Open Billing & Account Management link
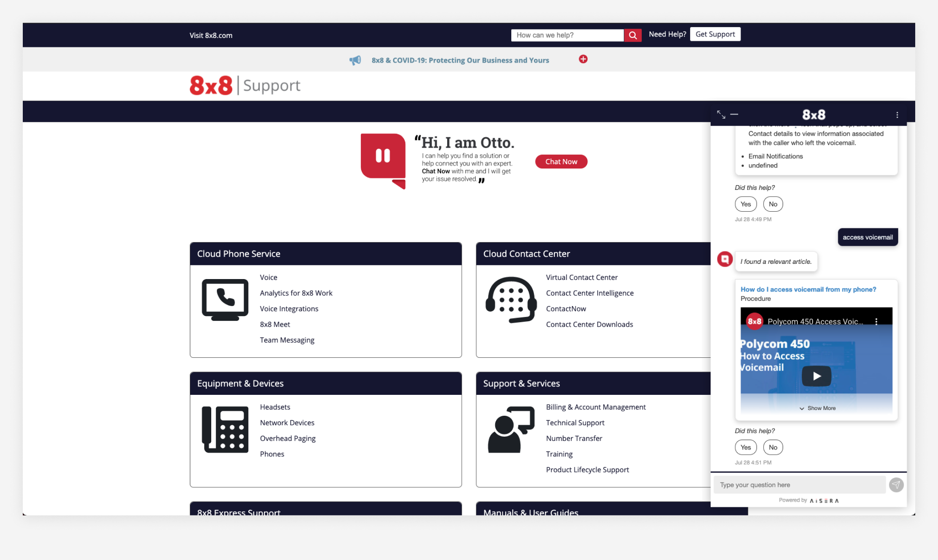The width and height of the screenshot is (938, 560). (x=596, y=407)
